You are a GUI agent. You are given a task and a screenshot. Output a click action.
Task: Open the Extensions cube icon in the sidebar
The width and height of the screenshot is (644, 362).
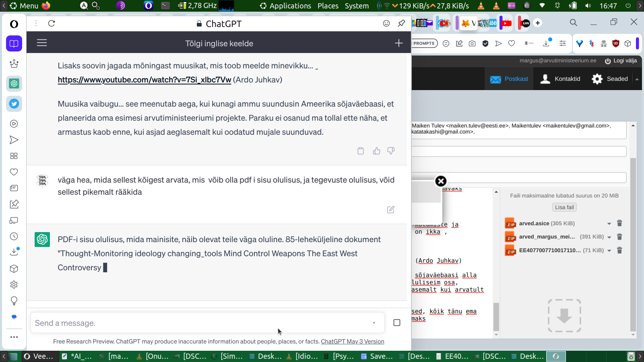(14, 269)
